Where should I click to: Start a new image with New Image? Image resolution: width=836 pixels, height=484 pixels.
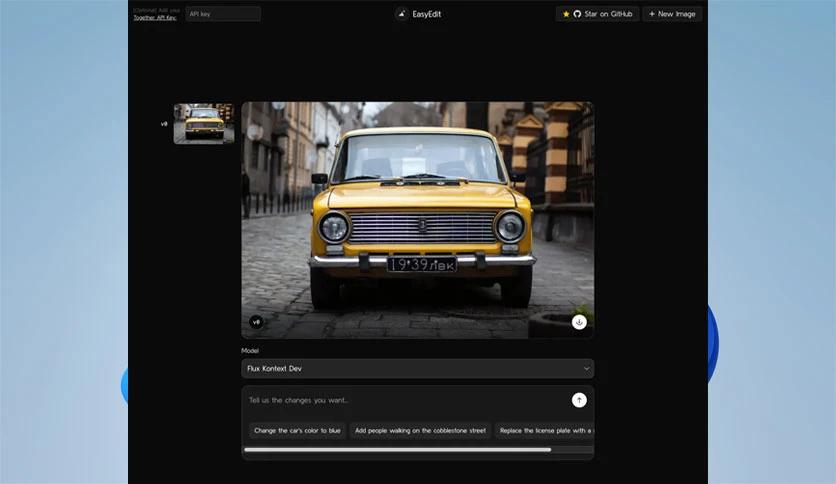[x=672, y=14]
